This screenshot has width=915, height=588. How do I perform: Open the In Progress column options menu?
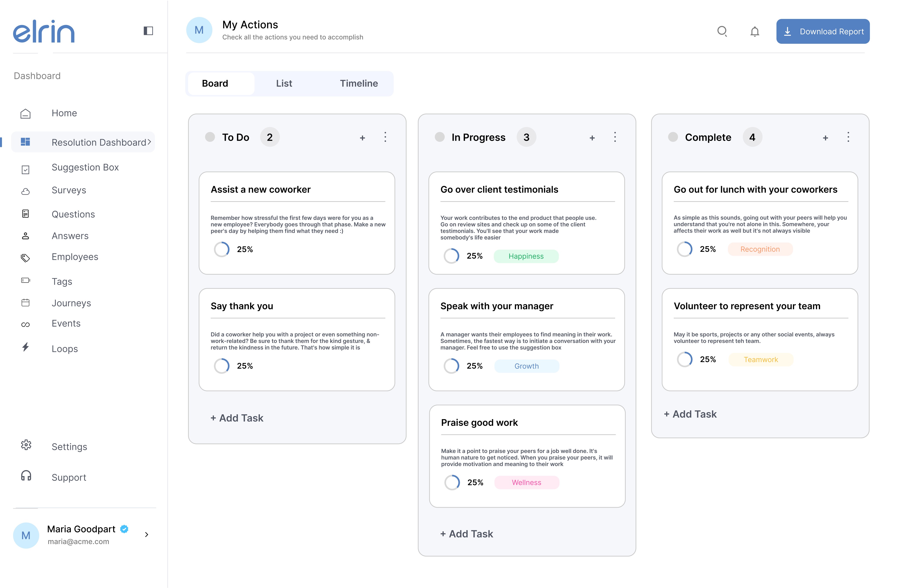point(615,137)
